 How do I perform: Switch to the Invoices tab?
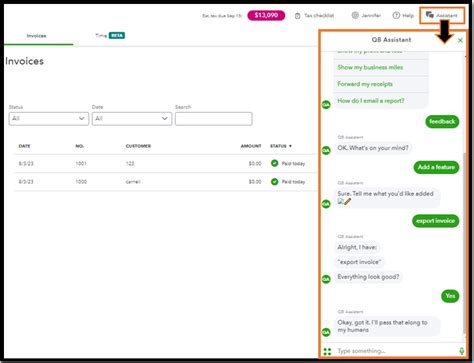[37, 36]
